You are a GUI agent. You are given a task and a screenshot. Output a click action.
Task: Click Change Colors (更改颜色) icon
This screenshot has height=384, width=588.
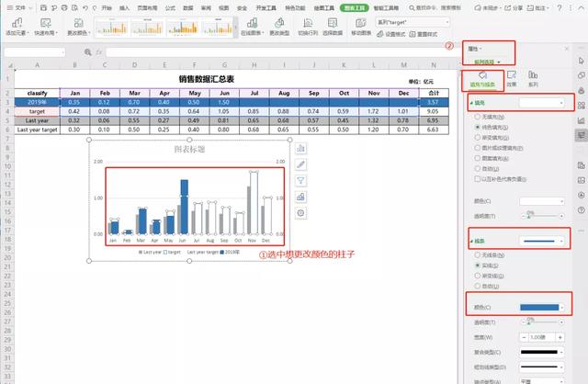pos(78,23)
